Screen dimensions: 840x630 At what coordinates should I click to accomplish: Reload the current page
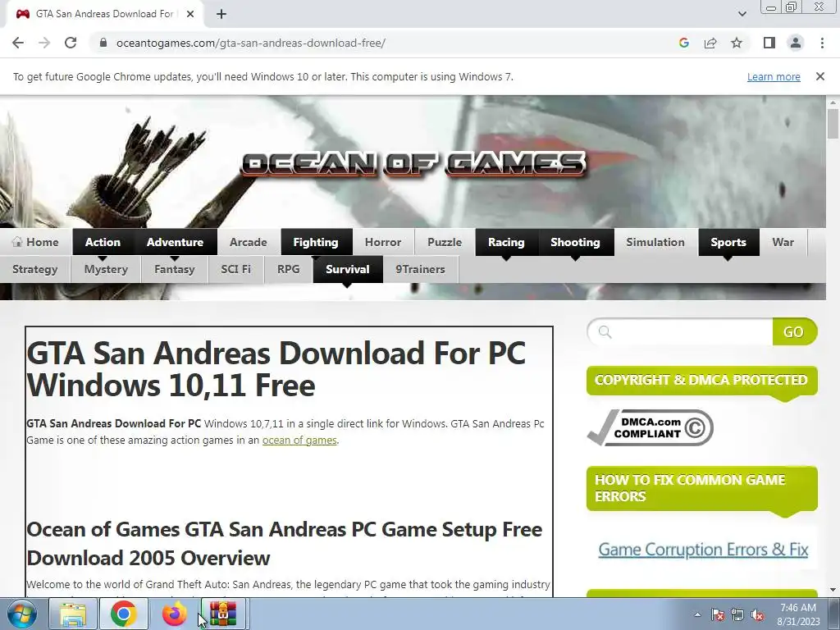pyautogui.click(x=71, y=43)
